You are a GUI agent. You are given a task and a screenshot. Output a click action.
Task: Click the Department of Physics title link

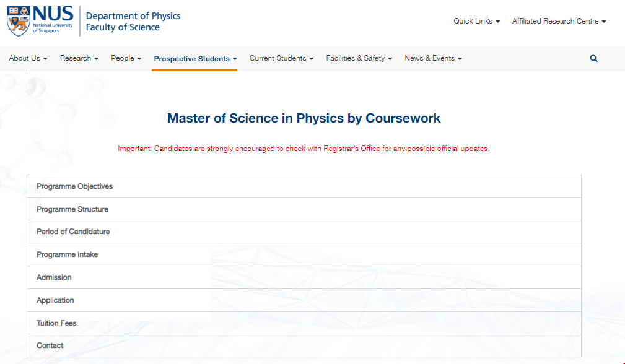click(133, 16)
